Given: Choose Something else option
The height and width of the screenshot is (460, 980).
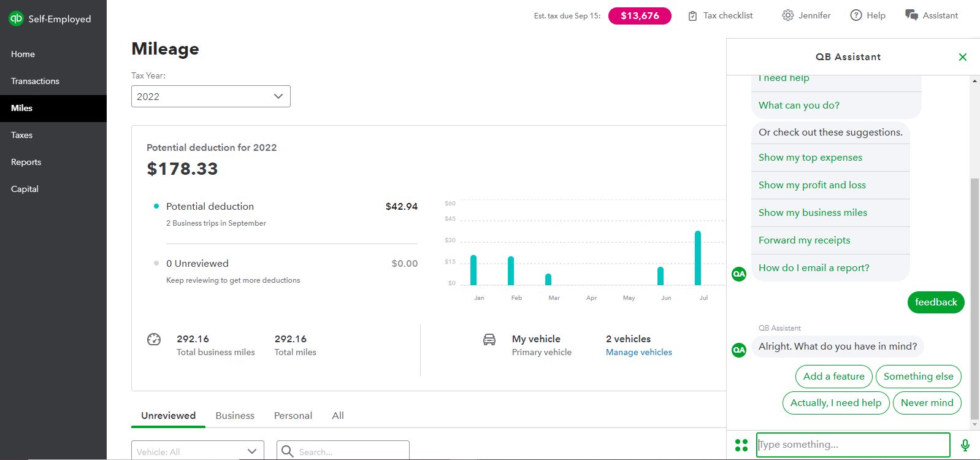Looking at the screenshot, I should coord(919,377).
